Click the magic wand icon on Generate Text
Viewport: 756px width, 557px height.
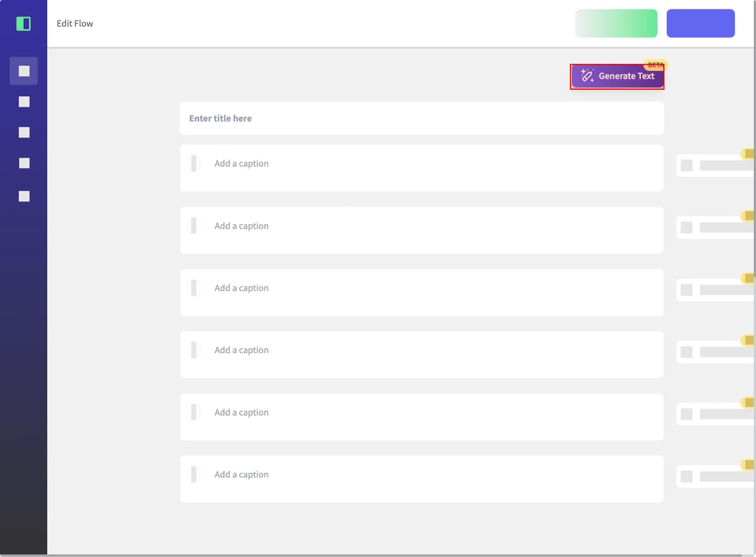point(587,76)
